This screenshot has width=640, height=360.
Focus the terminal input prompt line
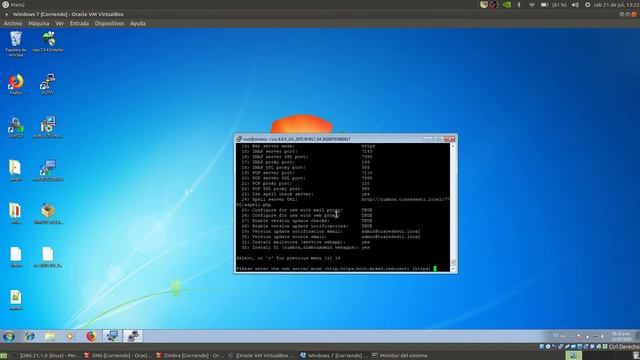(x=336, y=269)
